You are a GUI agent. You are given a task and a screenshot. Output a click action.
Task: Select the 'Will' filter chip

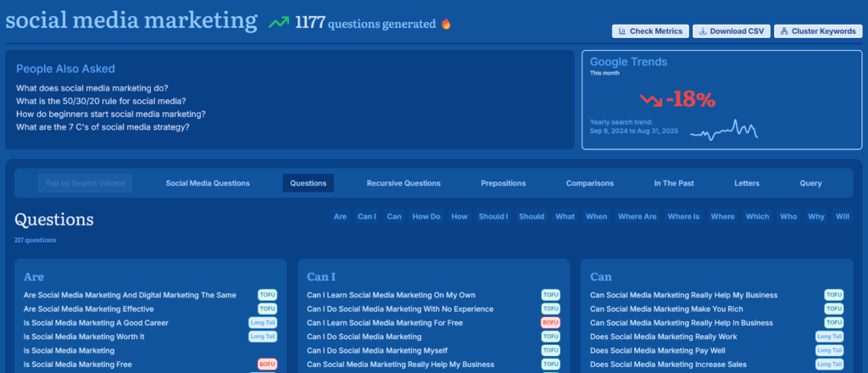(x=843, y=216)
